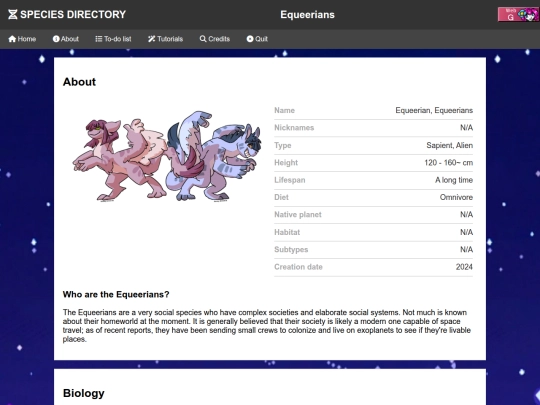540x405 pixels.
Task: Open the Tutorials menu item
Action: click(x=166, y=39)
